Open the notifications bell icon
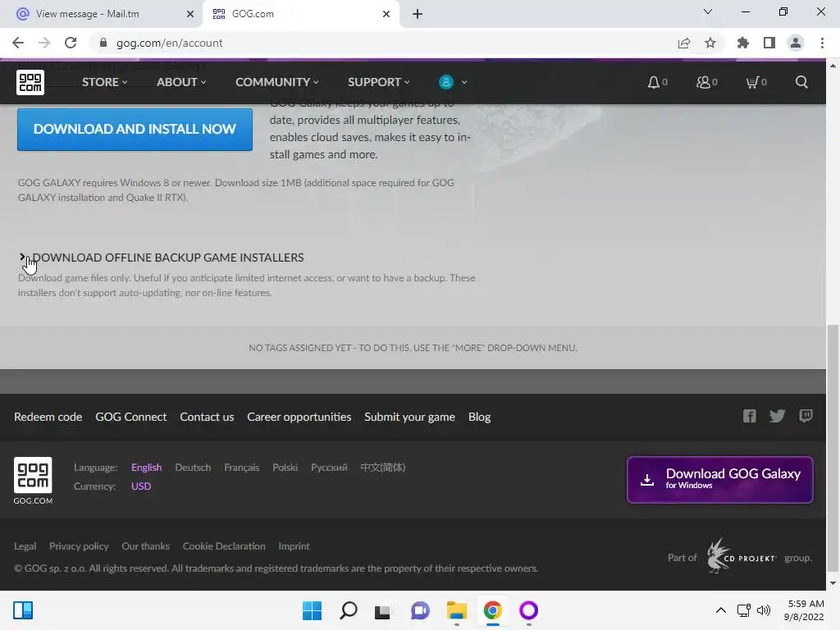The height and width of the screenshot is (630, 840). coord(657,82)
